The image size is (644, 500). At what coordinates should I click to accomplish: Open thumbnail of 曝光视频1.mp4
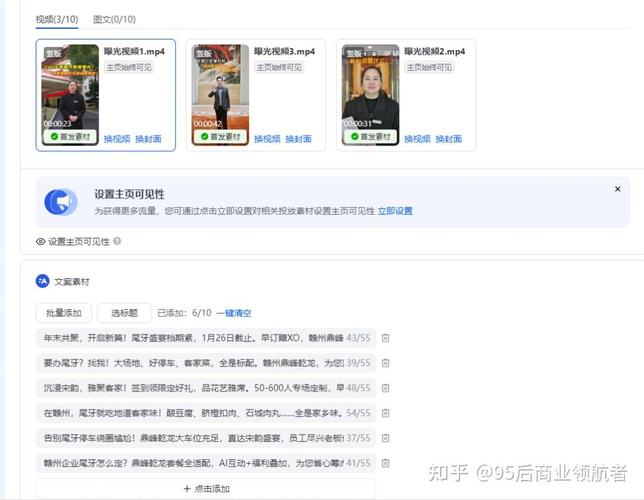tap(71, 95)
